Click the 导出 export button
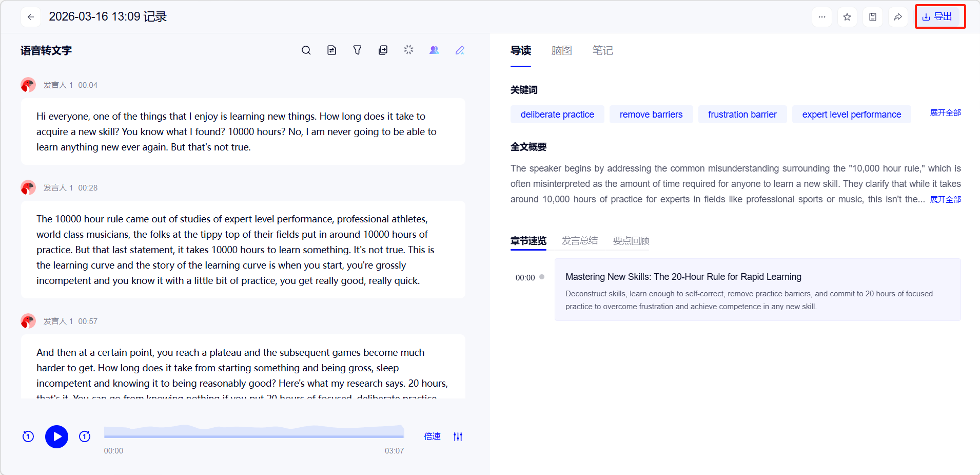Screen dimensions: 980x475 937,17
